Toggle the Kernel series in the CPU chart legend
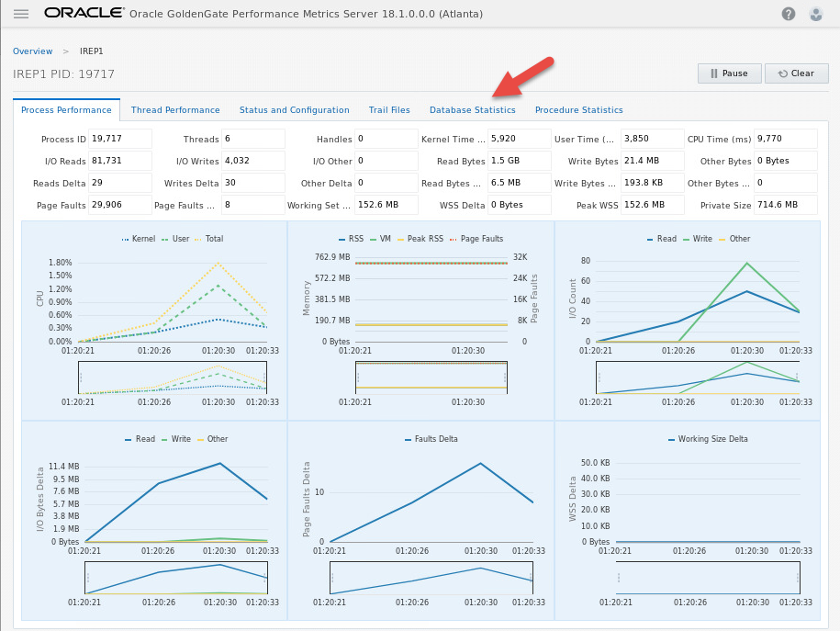This screenshot has width=840, height=631. click(139, 239)
